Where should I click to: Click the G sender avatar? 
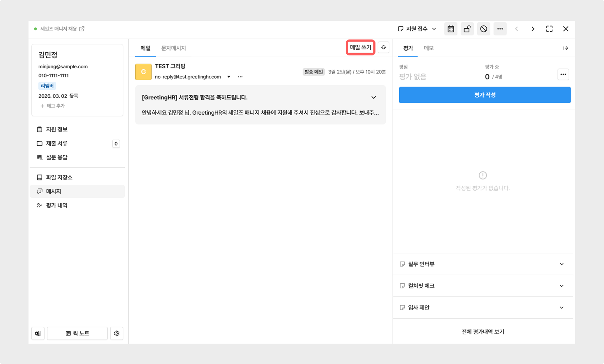(143, 72)
